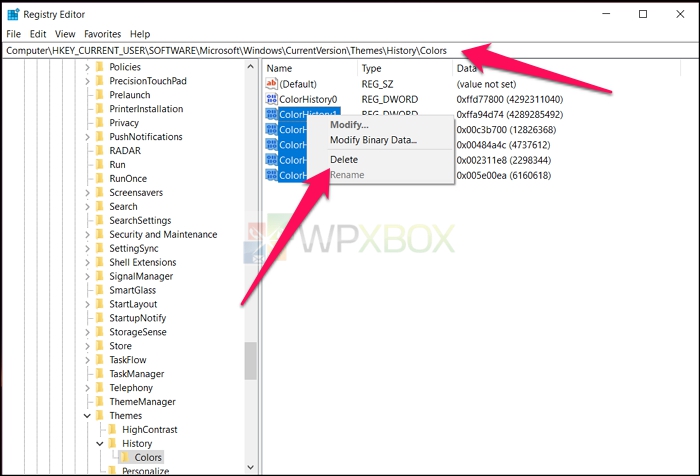The image size is (700, 476).
Task: Click the HighContrast folder icon
Action: [x=112, y=430]
